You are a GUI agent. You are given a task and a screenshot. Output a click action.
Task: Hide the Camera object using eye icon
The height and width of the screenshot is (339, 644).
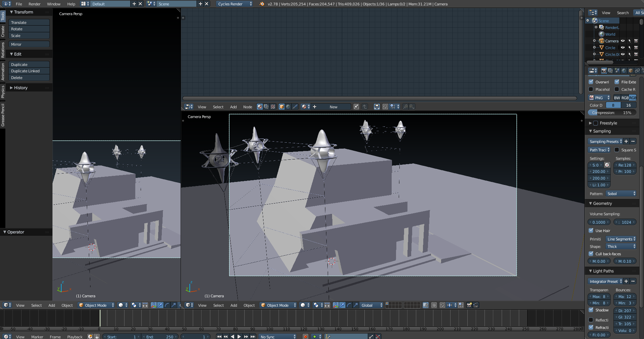623,41
